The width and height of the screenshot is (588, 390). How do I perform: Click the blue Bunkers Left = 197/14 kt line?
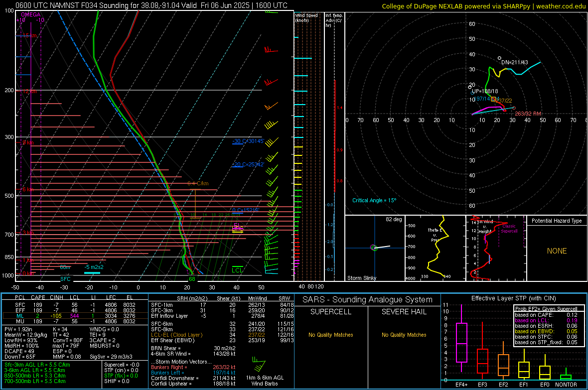click(193, 373)
